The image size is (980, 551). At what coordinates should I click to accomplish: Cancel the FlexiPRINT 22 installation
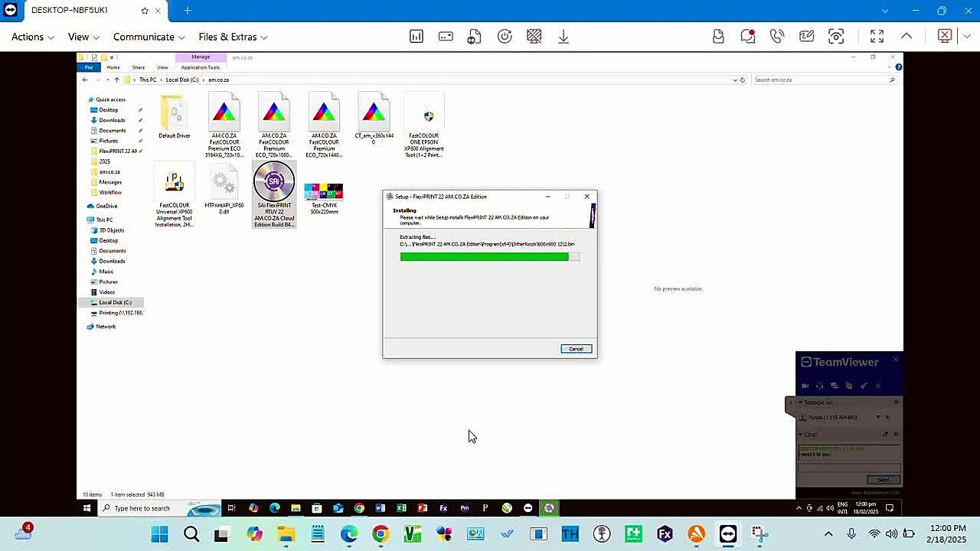[x=576, y=349]
